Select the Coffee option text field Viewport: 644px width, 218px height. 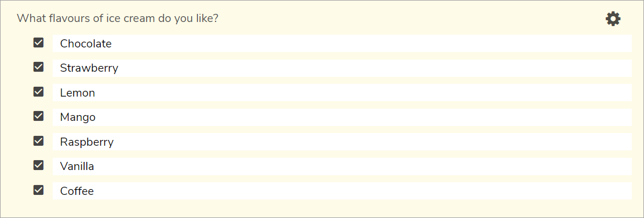[x=342, y=191]
